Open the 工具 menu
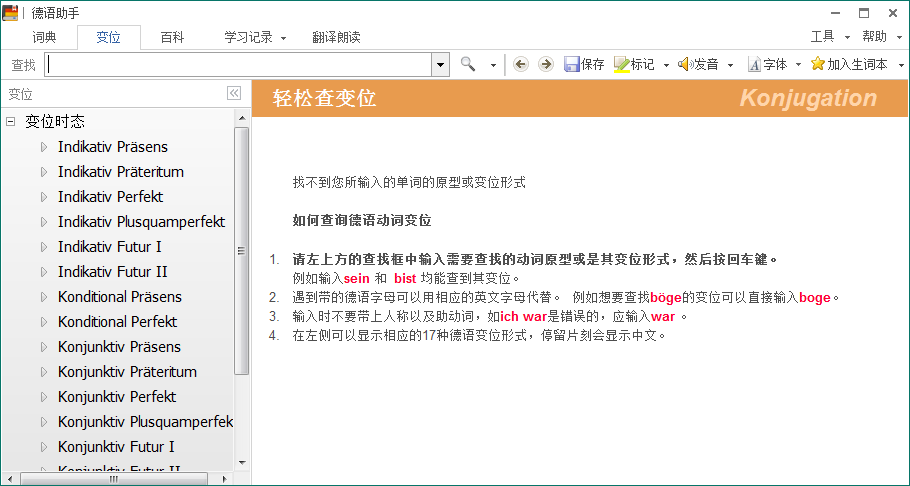 point(828,37)
